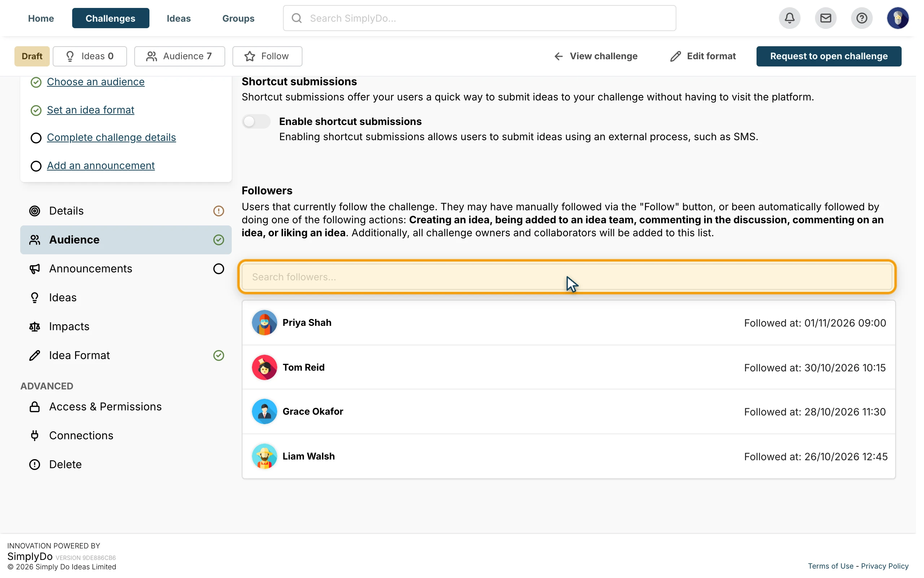Enable shortcut submissions toggle

[256, 122]
